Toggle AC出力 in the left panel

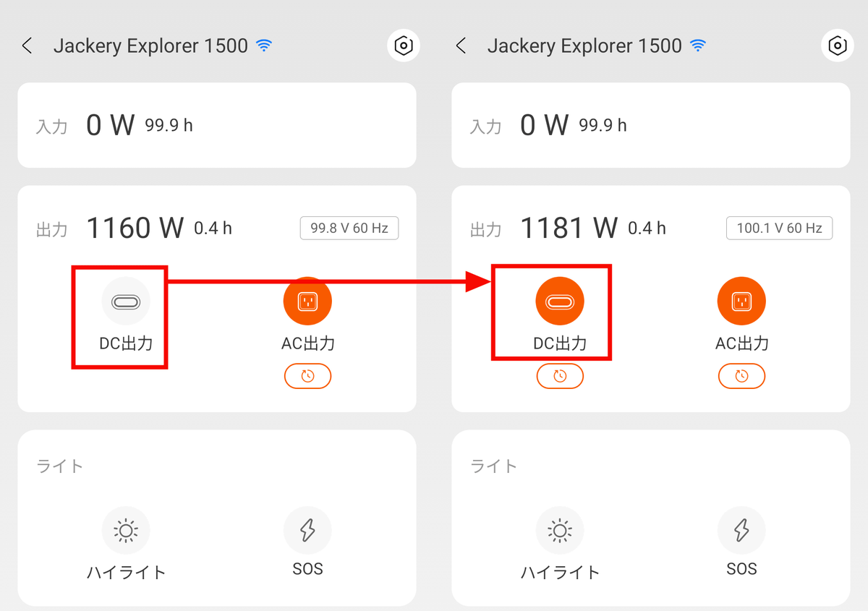[x=307, y=301]
